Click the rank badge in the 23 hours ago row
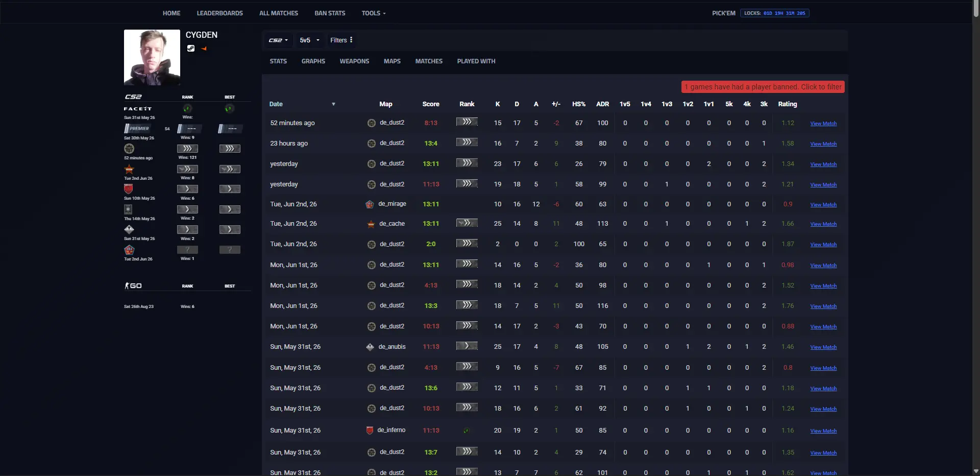 (x=467, y=142)
